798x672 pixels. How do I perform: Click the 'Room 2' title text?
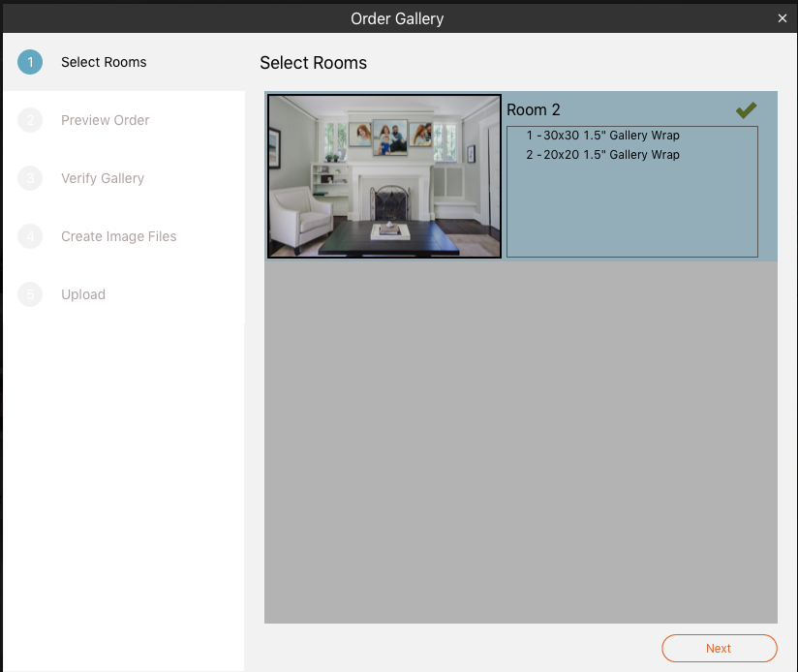pos(534,109)
